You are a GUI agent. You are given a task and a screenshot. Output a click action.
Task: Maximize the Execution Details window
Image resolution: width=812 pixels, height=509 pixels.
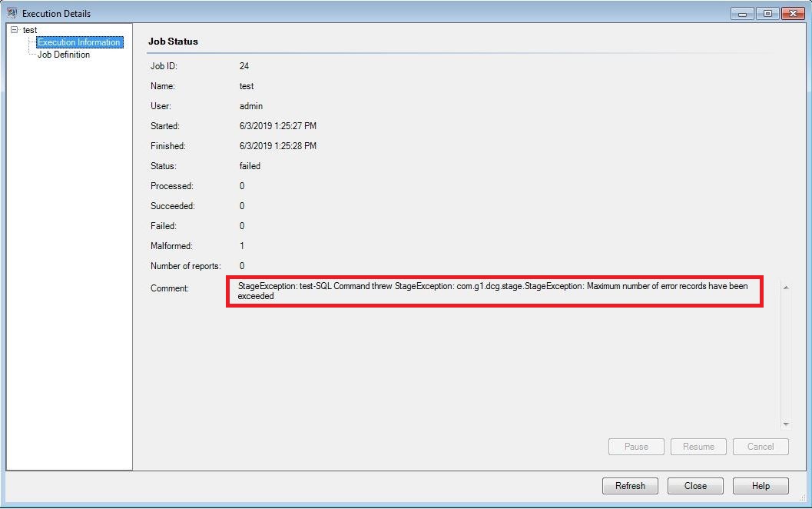tap(767, 14)
